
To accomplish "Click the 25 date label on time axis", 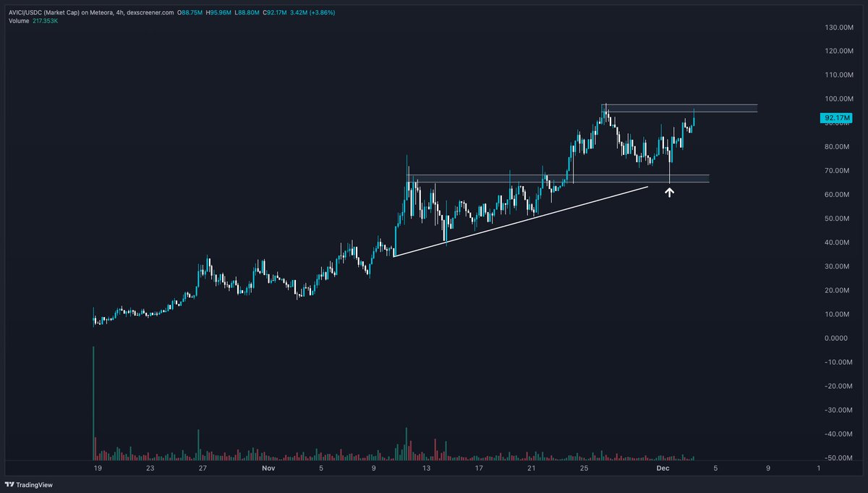I will tap(584, 468).
